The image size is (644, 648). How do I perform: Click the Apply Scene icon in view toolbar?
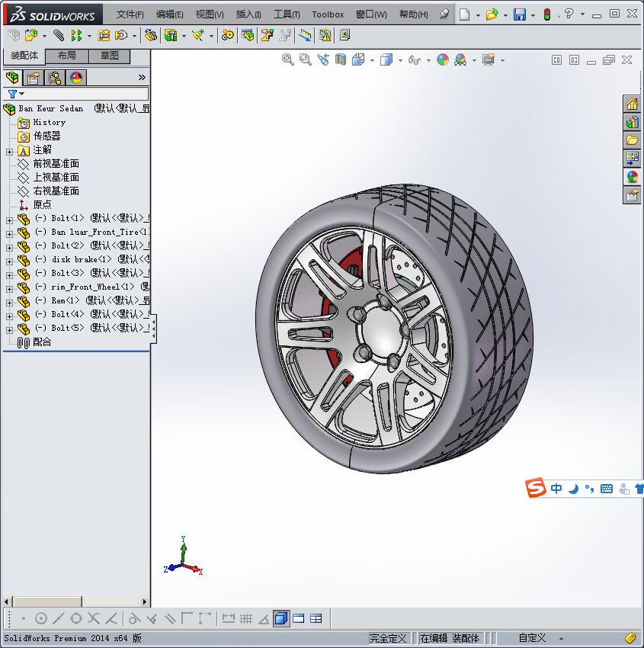[x=460, y=60]
